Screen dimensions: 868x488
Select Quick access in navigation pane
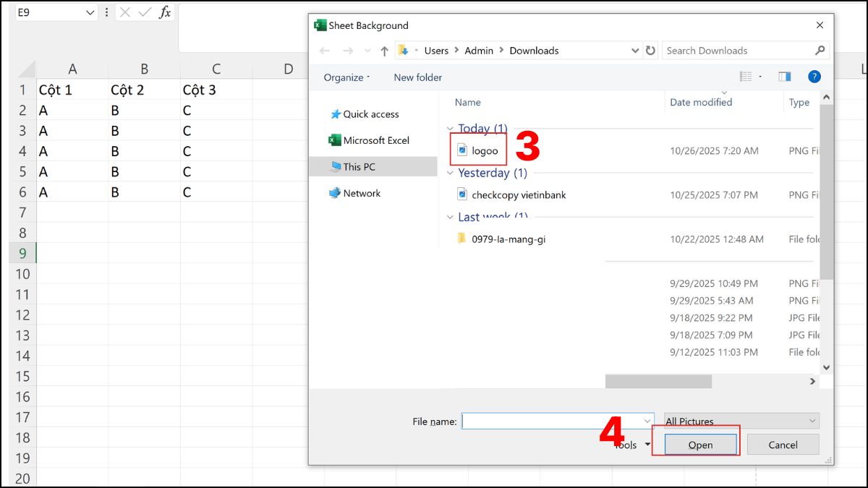[370, 114]
